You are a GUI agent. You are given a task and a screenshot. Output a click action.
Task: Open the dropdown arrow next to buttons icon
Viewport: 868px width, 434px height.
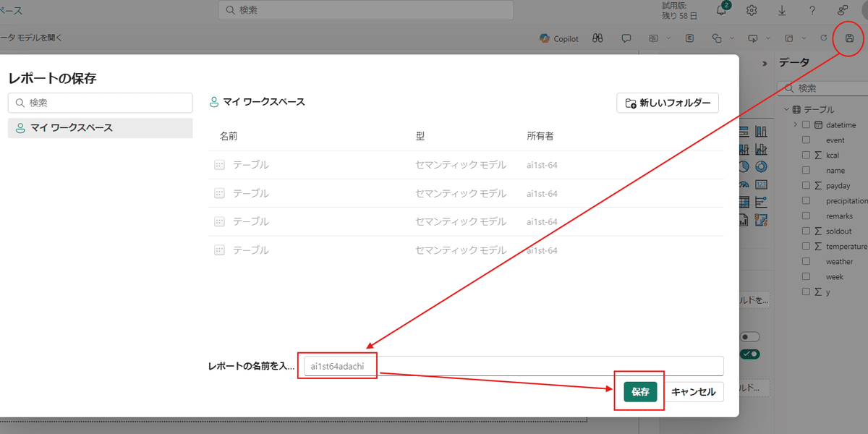(768, 38)
